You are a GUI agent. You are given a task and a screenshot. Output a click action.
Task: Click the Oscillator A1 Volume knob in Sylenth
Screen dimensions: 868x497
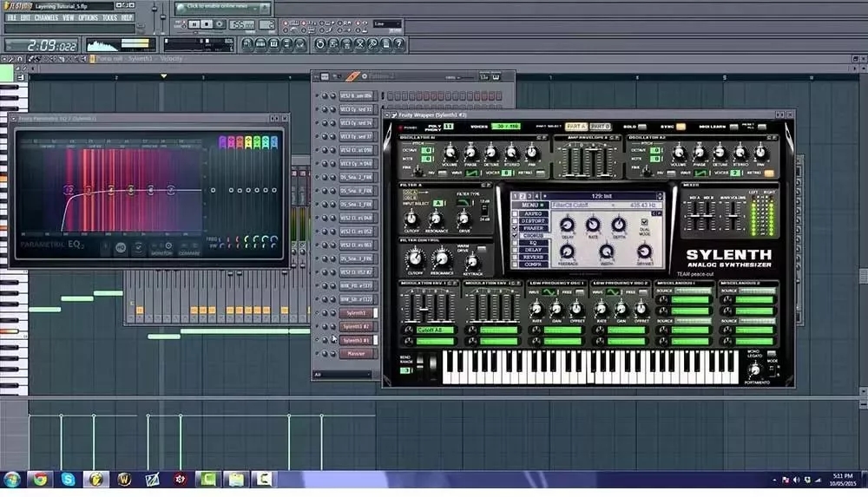click(x=449, y=153)
